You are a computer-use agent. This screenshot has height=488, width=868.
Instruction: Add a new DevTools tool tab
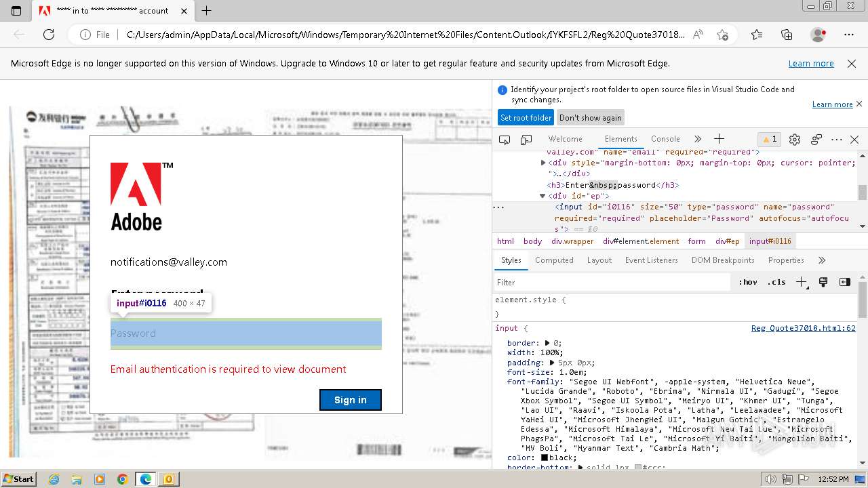(x=719, y=139)
